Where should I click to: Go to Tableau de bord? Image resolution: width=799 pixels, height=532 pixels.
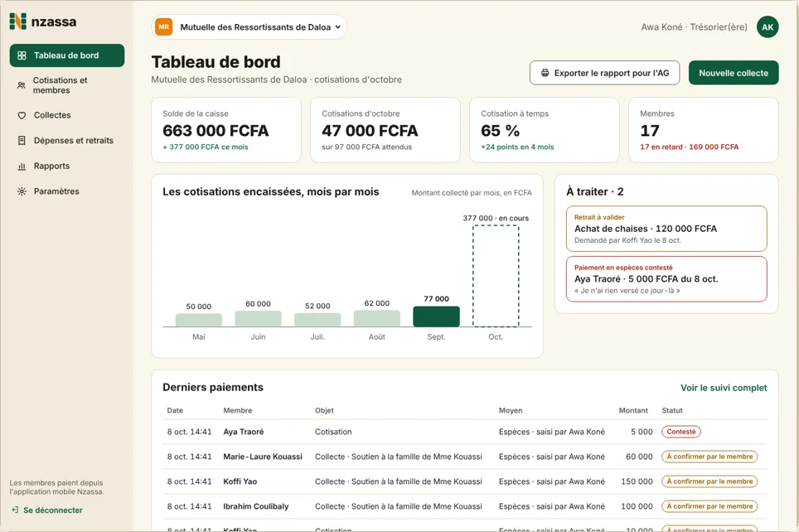point(67,56)
